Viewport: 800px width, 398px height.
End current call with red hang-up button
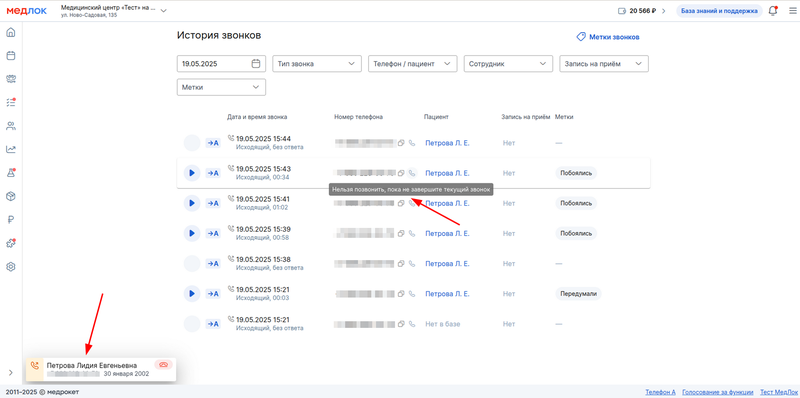(x=163, y=364)
